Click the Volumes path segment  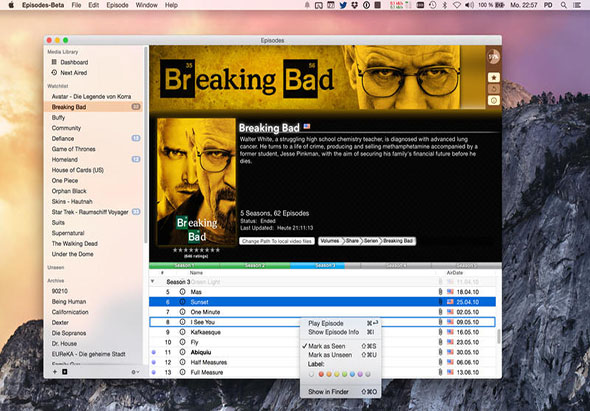click(330, 241)
